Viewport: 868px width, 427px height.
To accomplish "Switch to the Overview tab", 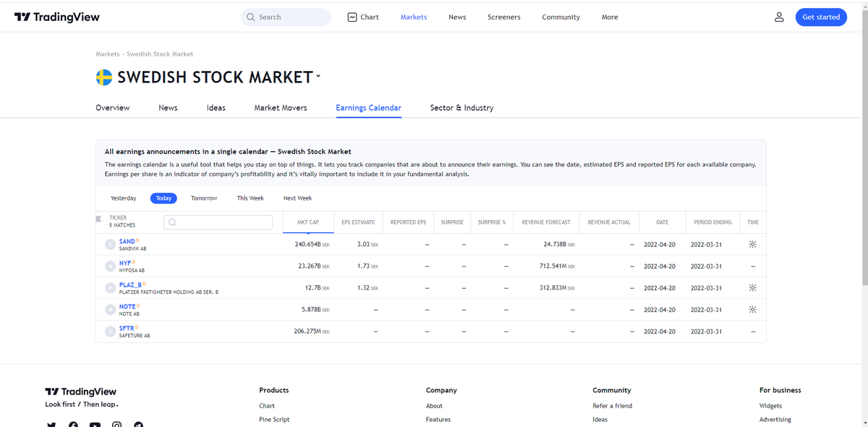I will [x=113, y=108].
